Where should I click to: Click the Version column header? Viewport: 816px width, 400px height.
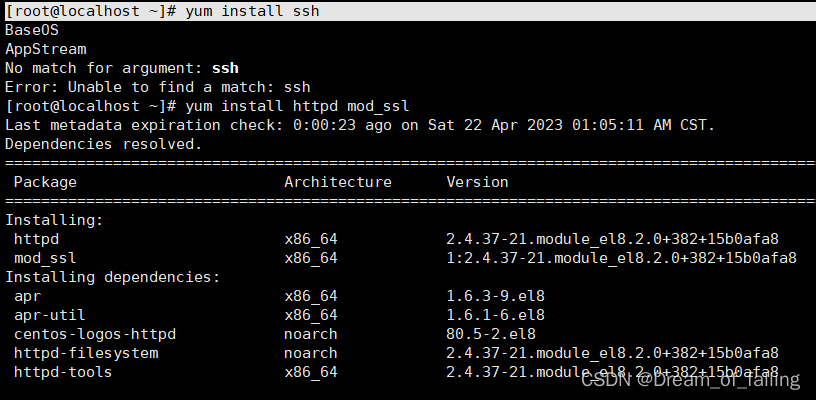pyautogui.click(x=477, y=182)
